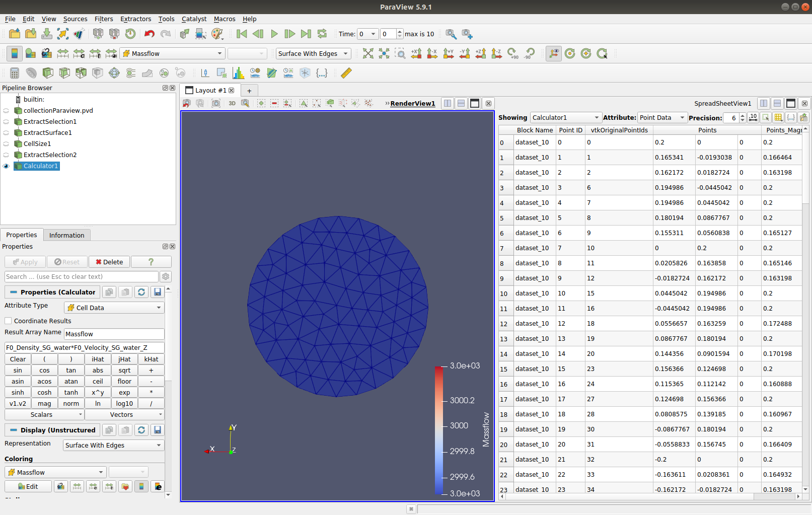Click the Calculator filter icon
812x515 pixels.
[x=14, y=73]
